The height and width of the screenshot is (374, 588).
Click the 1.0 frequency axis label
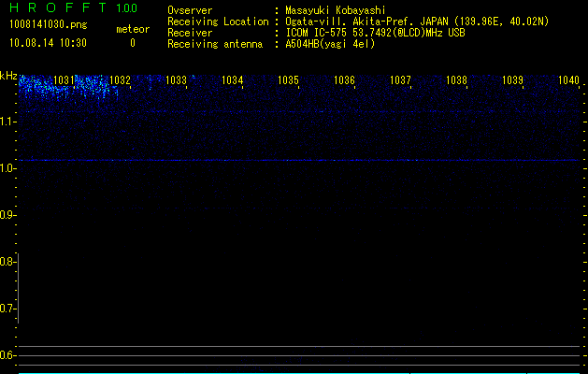click(x=7, y=168)
